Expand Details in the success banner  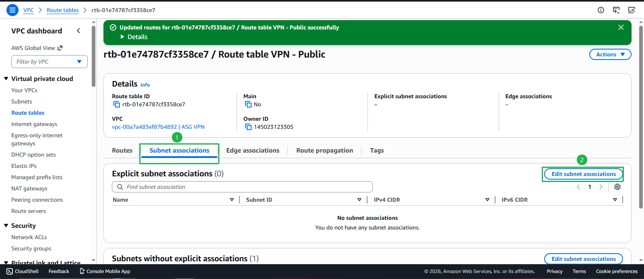pos(134,37)
